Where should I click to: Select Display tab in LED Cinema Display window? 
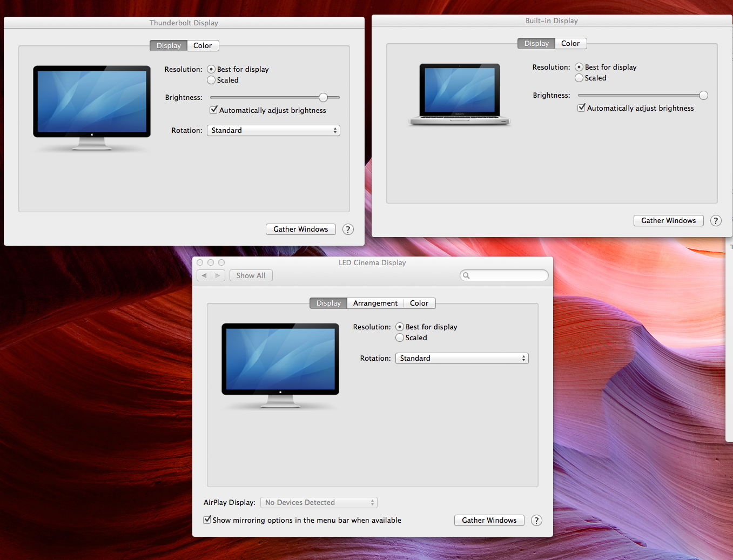(x=328, y=303)
